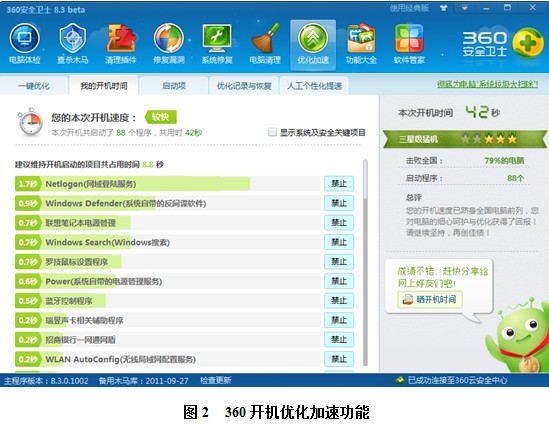Click 使用经典版 link in title bar
Image resolution: width=549 pixels, height=427 pixels.
pyautogui.click(x=409, y=8)
